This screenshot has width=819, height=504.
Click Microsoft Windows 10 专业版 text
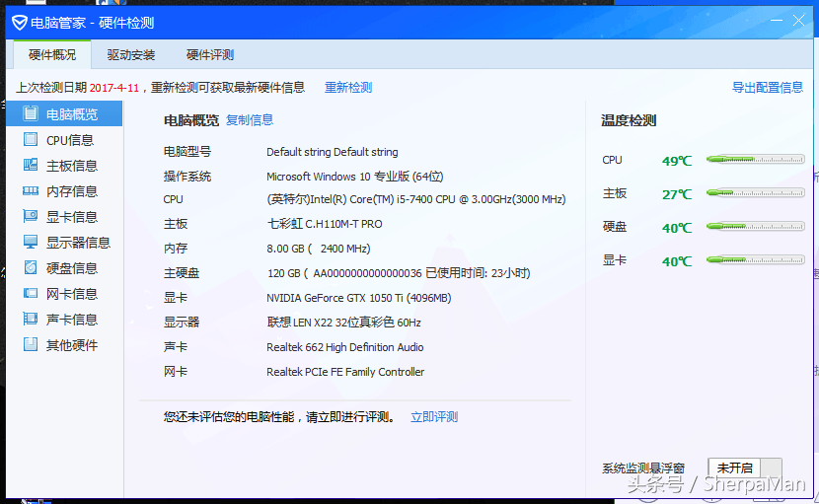pos(354,177)
